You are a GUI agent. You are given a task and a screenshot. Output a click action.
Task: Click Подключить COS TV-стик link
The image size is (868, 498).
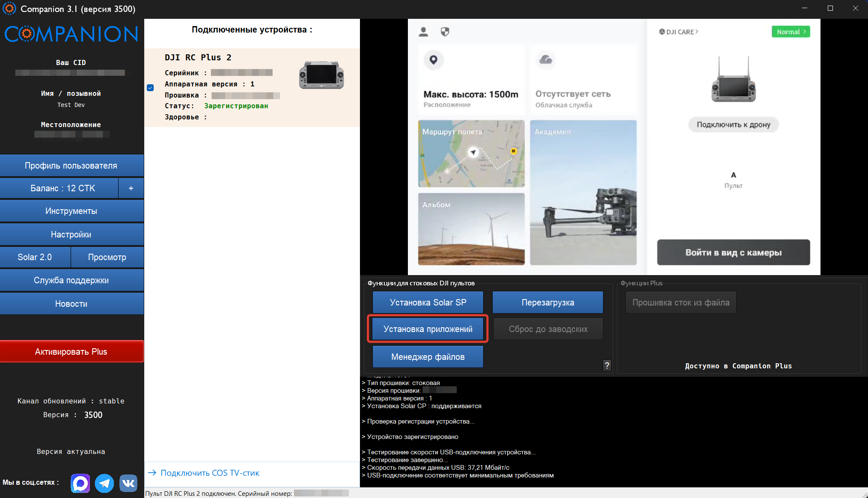210,473
